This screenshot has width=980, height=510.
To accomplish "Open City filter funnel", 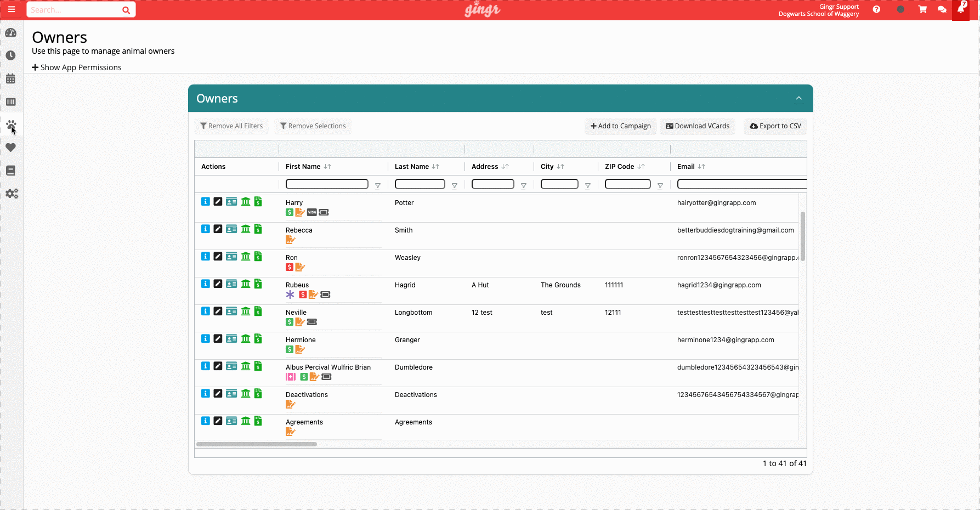I will coord(588,185).
